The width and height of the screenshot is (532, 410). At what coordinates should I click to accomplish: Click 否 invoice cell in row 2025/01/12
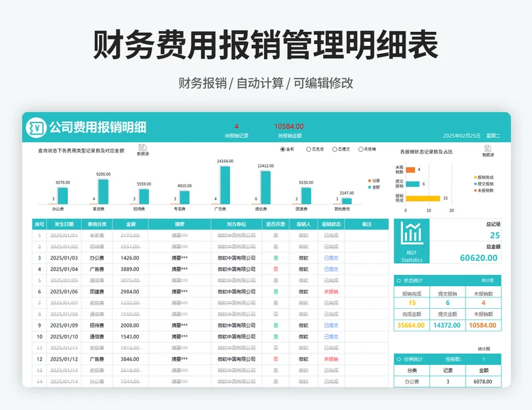(x=275, y=359)
